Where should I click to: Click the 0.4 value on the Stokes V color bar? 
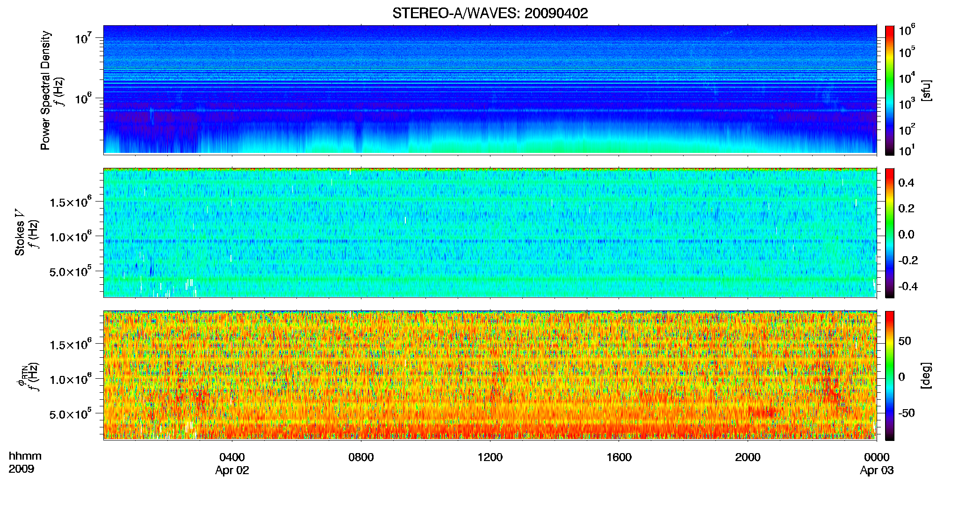(906, 182)
